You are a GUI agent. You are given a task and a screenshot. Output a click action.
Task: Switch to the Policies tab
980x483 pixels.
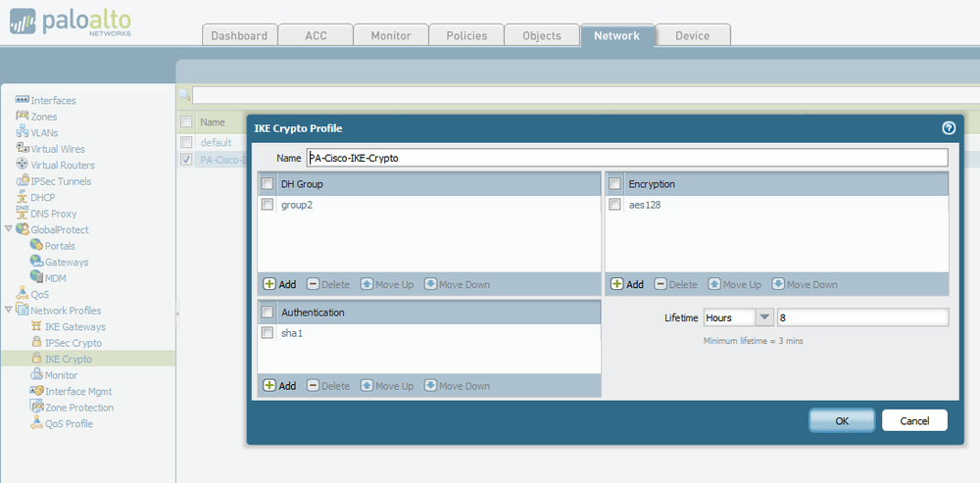[x=466, y=36]
